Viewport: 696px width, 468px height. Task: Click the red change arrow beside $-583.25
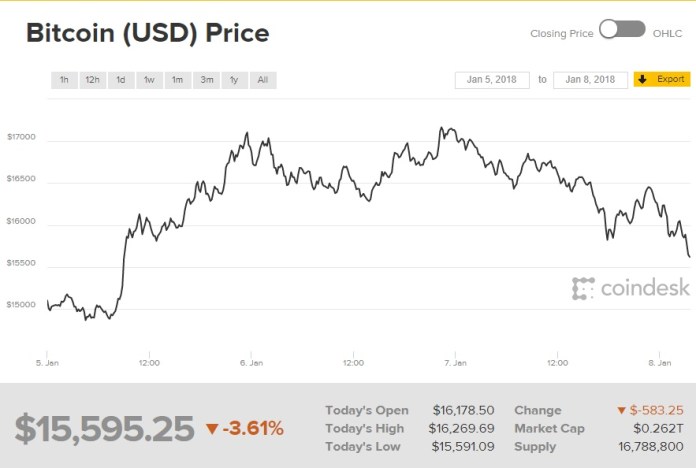(621, 410)
